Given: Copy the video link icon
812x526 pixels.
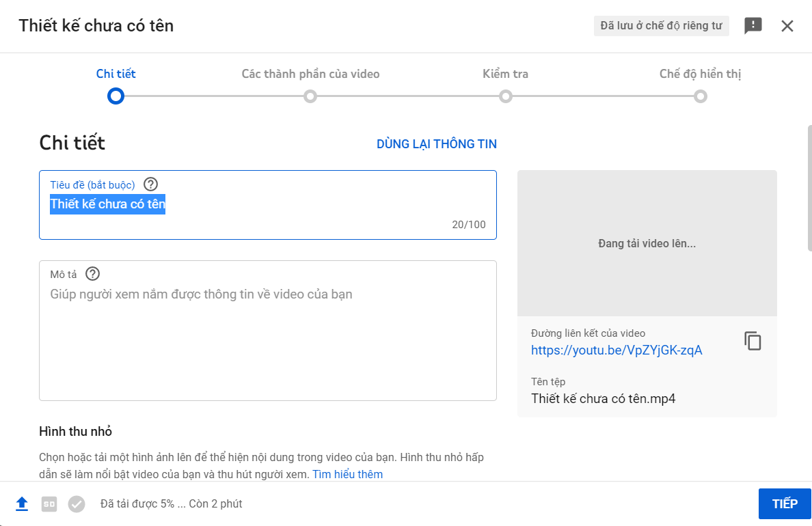Looking at the screenshot, I should click(753, 341).
